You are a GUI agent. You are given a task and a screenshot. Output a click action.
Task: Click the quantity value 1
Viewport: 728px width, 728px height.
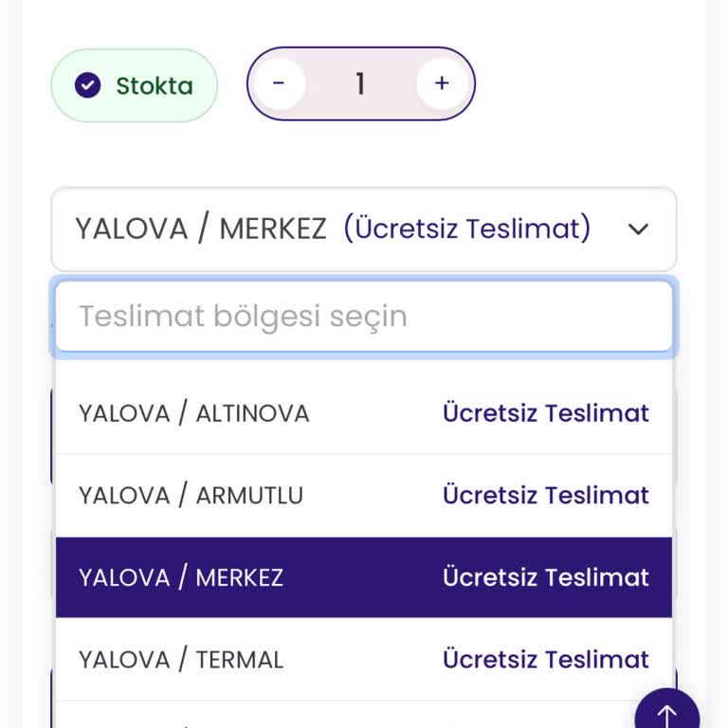[x=360, y=83]
